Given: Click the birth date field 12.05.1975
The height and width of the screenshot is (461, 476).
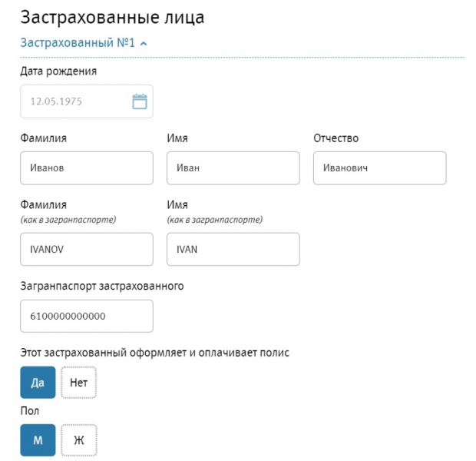Looking at the screenshot, I should coord(73,101).
